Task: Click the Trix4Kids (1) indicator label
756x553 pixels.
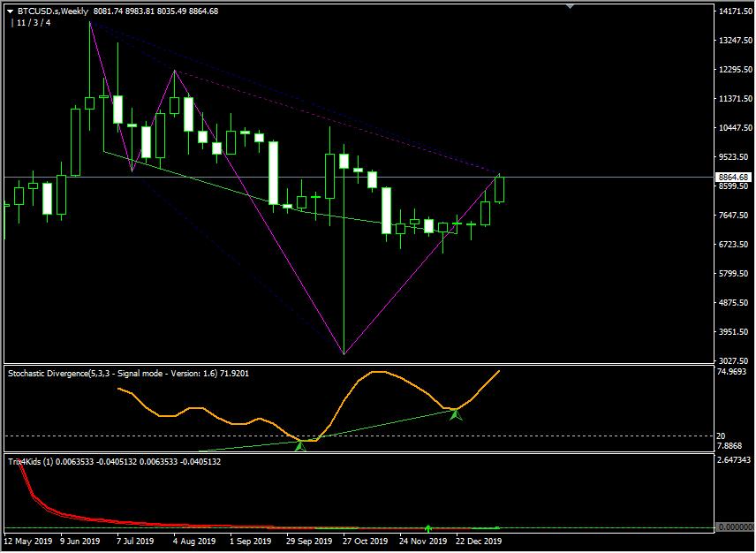Action: click(x=31, y=460)
